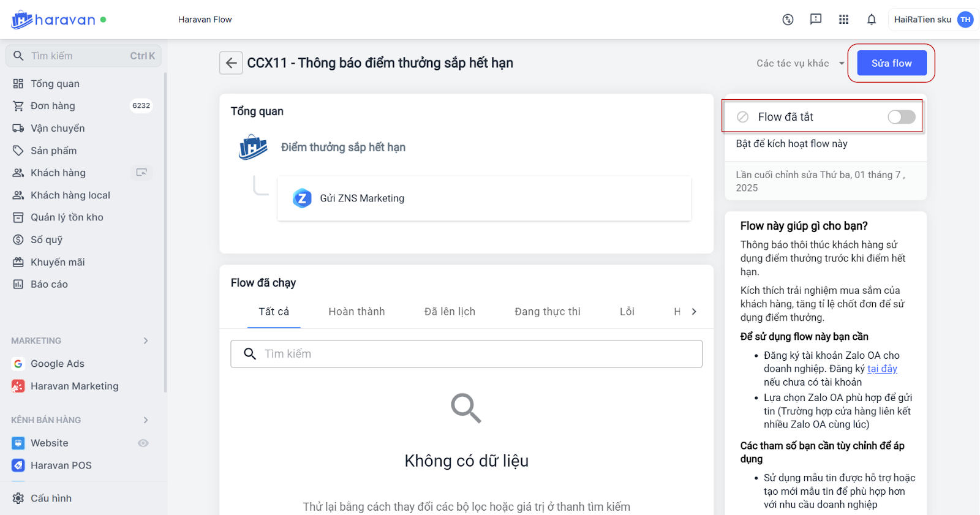
Task: Switch to the Đã lên lịch tab
Action: pos(450,312)
